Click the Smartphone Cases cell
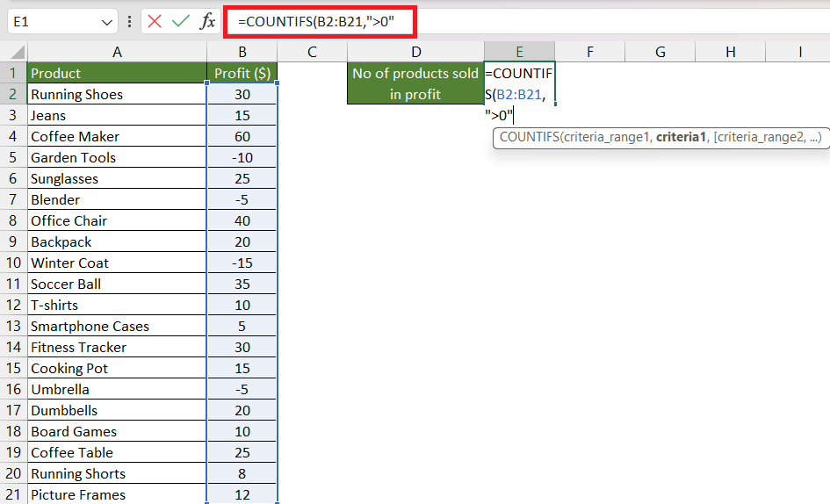Screen dimensions: 830x504 point(117,326)
